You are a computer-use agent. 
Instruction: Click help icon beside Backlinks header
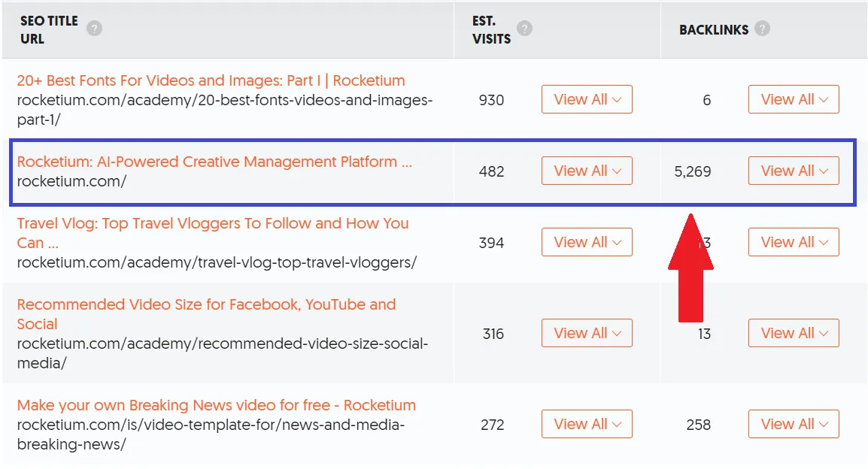pyautogui.click(x=763, y=29)
